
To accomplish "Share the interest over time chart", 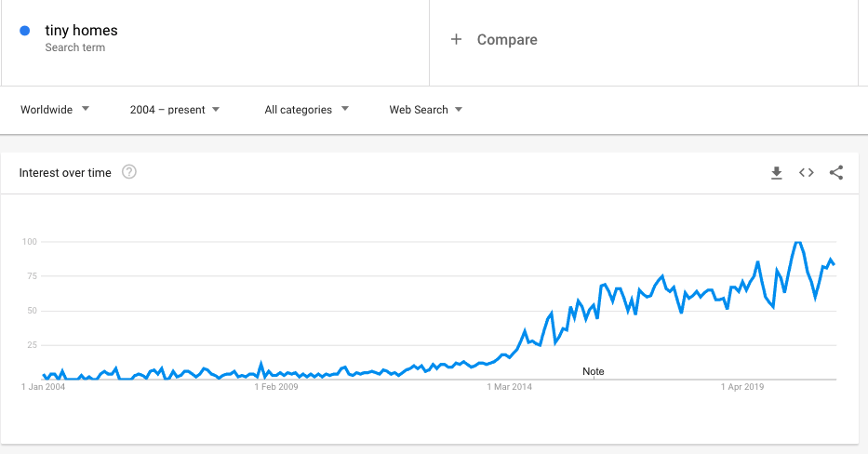I will point(836,173).
